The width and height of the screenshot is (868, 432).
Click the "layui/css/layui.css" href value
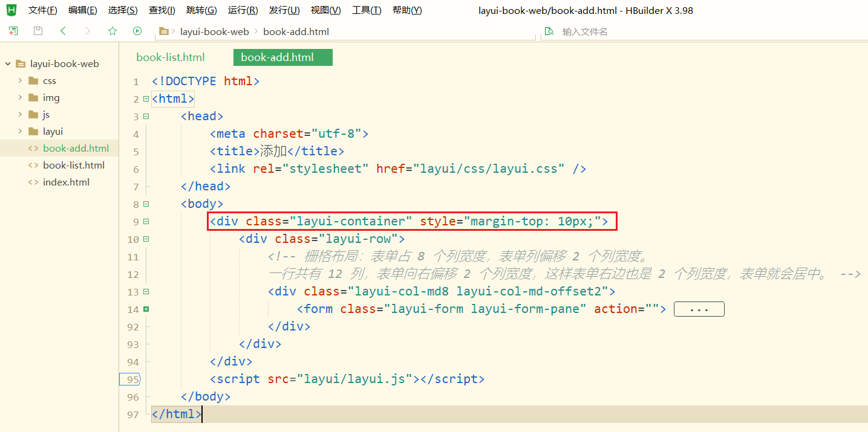[489, 169]
